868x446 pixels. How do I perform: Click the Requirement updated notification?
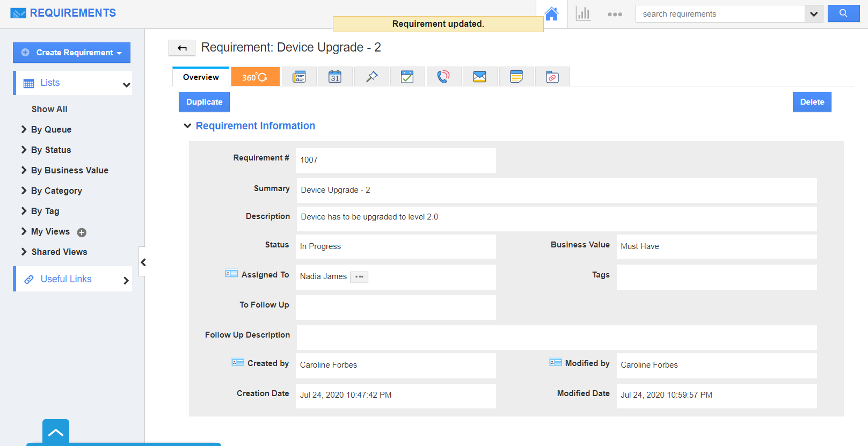438,24
